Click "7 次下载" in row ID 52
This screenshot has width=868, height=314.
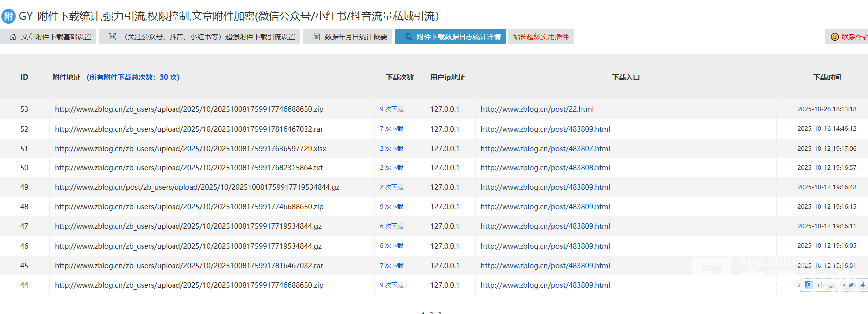[391, 129]
